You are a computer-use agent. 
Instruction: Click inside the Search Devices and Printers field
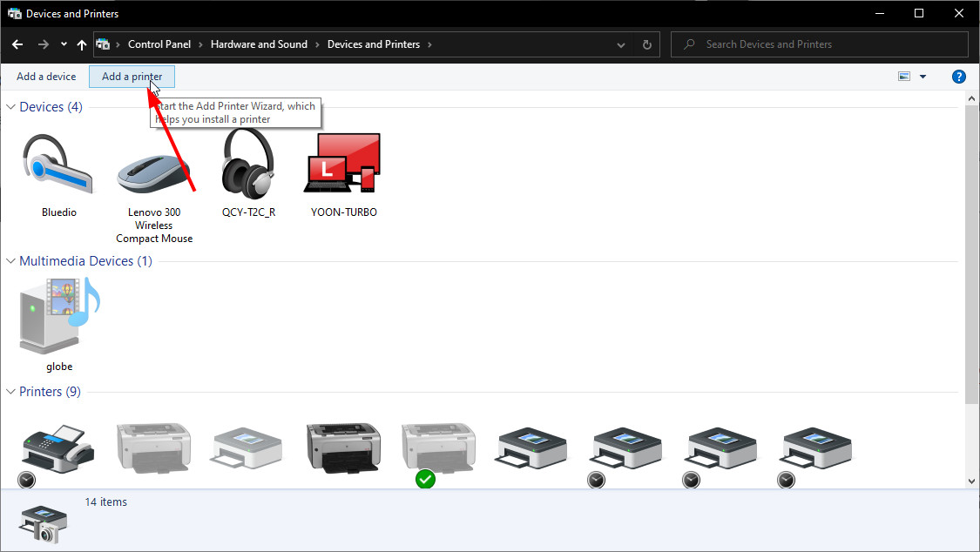(x=819, y=44)
